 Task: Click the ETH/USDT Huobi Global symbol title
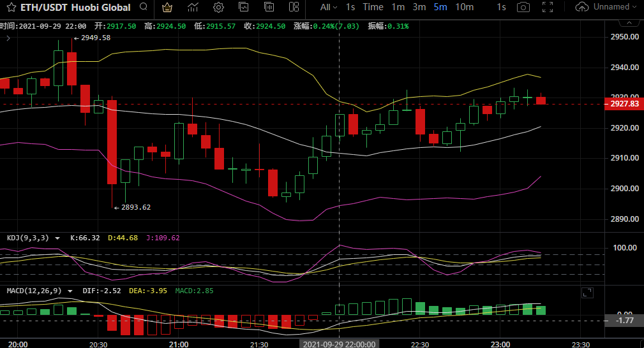point(75,8)
